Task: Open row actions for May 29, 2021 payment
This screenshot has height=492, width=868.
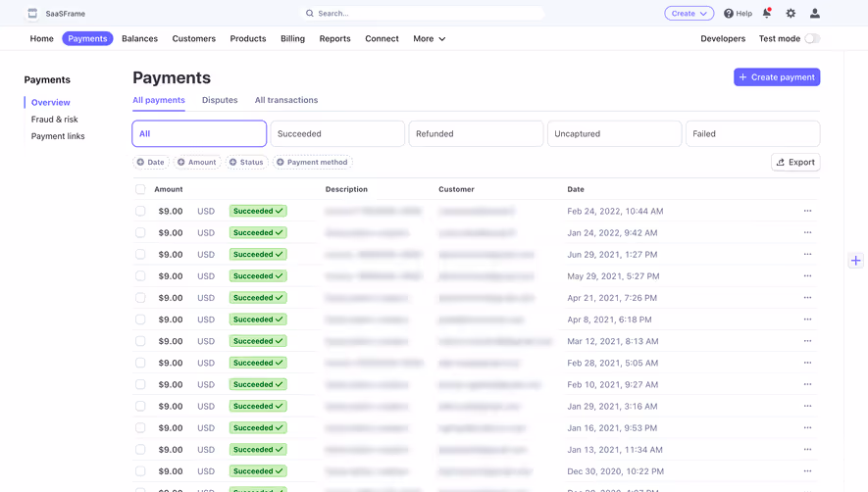Action: 807,275
